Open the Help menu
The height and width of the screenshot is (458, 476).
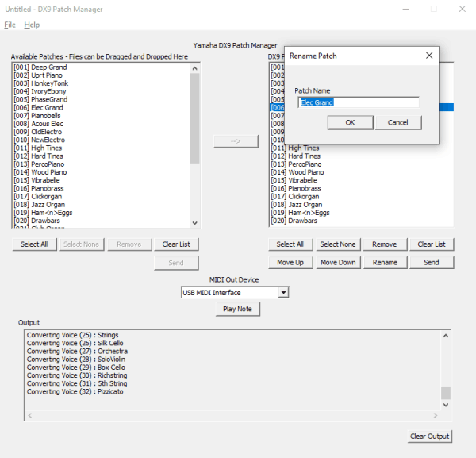[x=32, y=25]
